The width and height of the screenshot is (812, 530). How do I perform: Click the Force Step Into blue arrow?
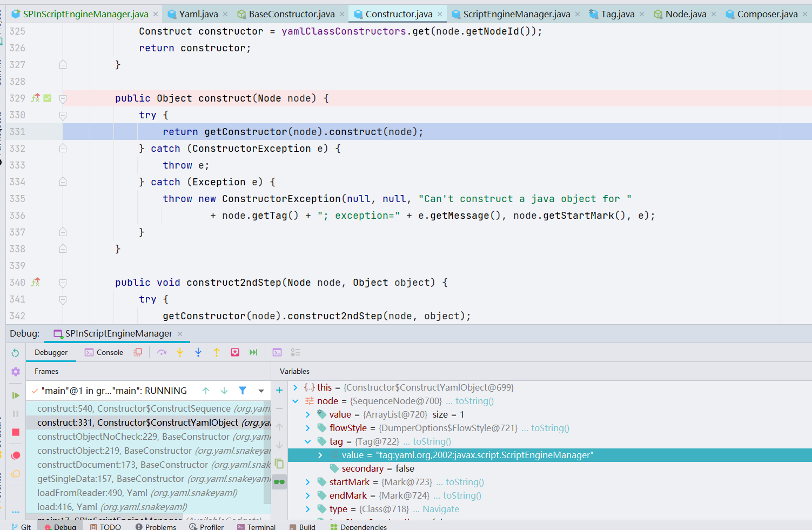pos(198,352)
